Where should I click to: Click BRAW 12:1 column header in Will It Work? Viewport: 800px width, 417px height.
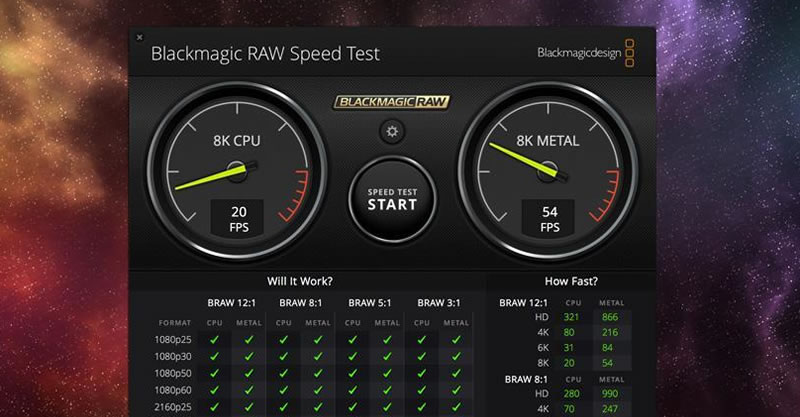point(231,303)
